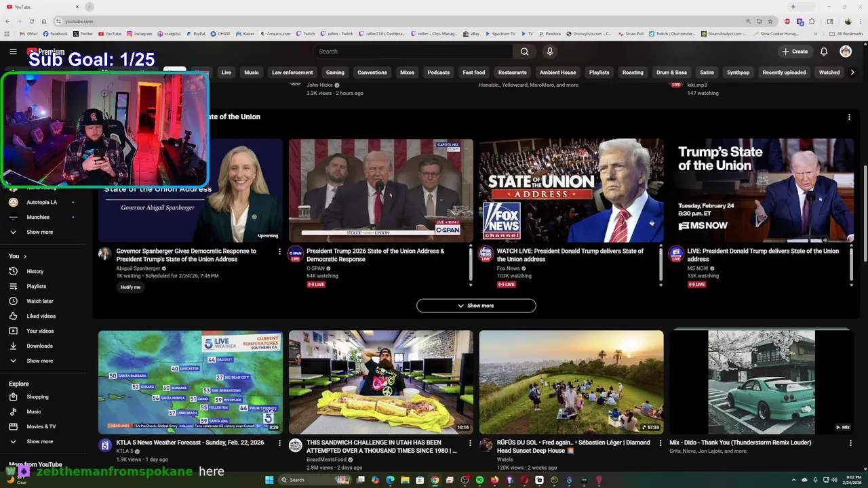Open options for MS NOW live video
Viewport: 868px width, 488px height.
point(851,251)
